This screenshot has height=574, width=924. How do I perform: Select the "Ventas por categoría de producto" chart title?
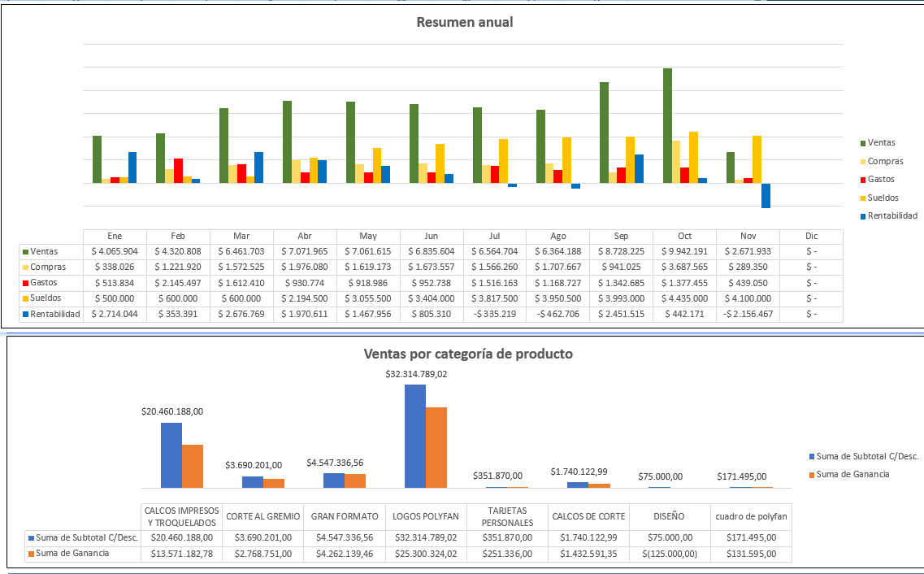468,354
